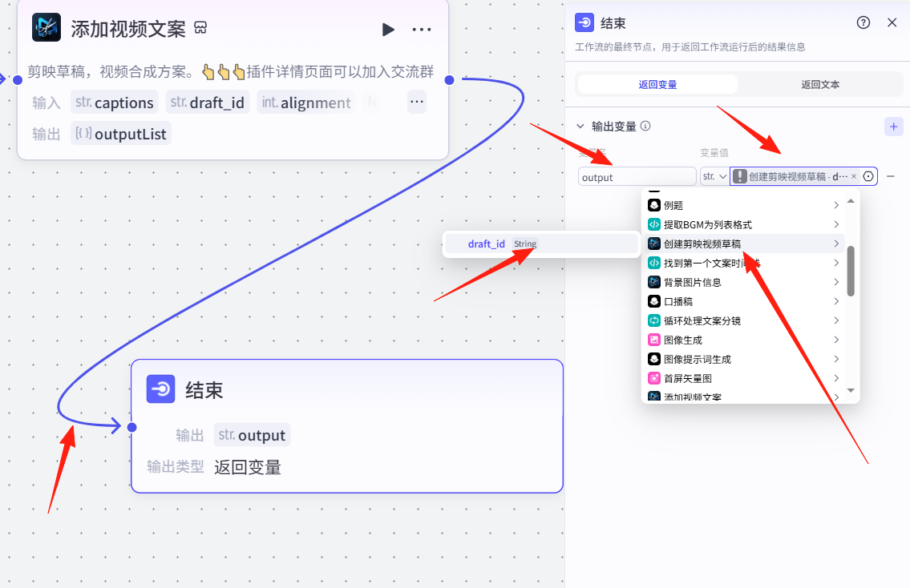Add a new output variable with plus button

(x=893, y=127)
